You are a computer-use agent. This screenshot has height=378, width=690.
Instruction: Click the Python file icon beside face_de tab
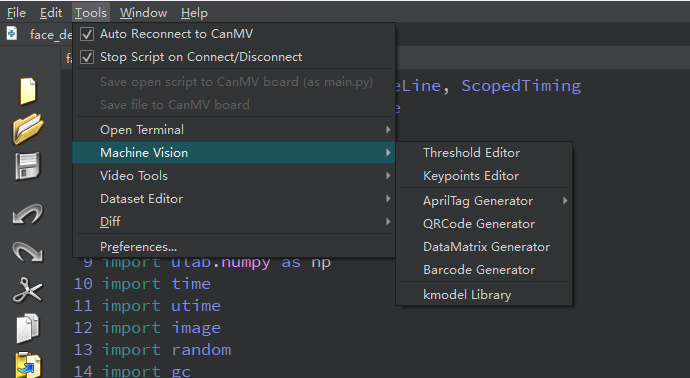12,33
